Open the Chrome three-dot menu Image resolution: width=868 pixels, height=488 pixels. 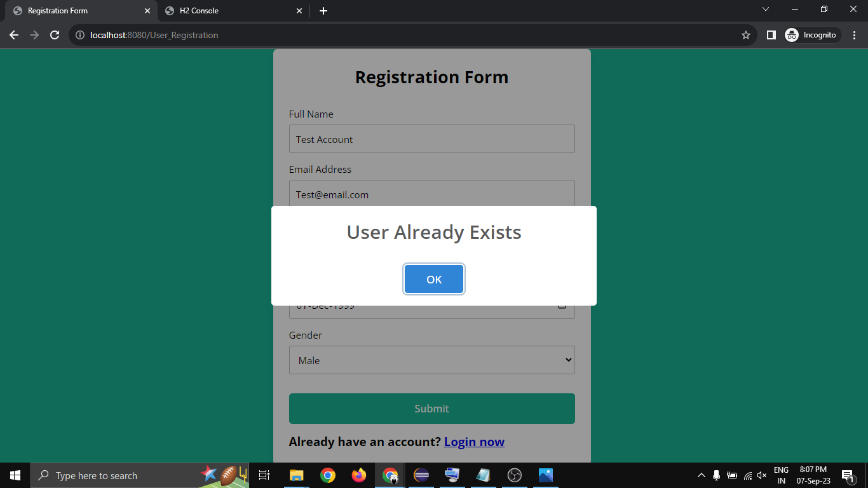click(x=853, y=35)
